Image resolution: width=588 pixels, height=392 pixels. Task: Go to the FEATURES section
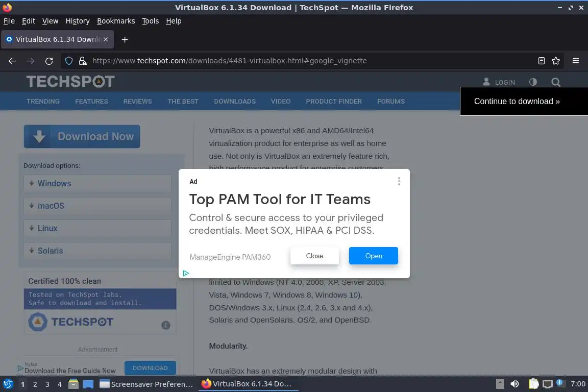point(91,101)
